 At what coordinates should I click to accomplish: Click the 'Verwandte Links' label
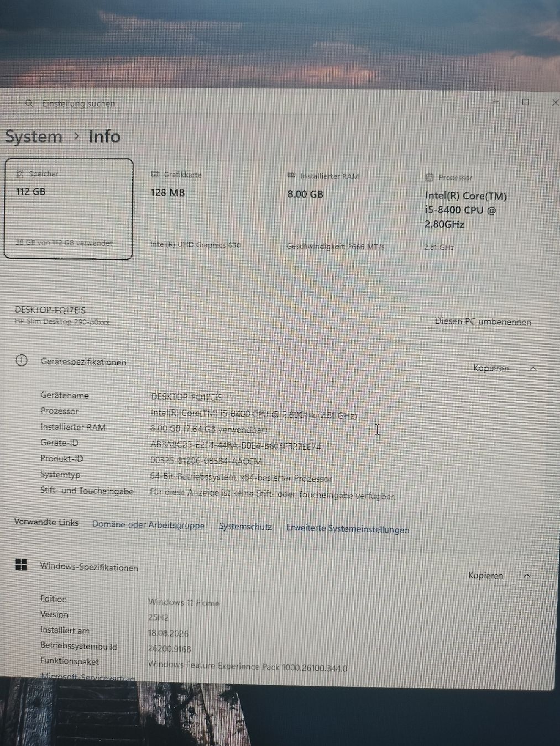click(46, 522)
